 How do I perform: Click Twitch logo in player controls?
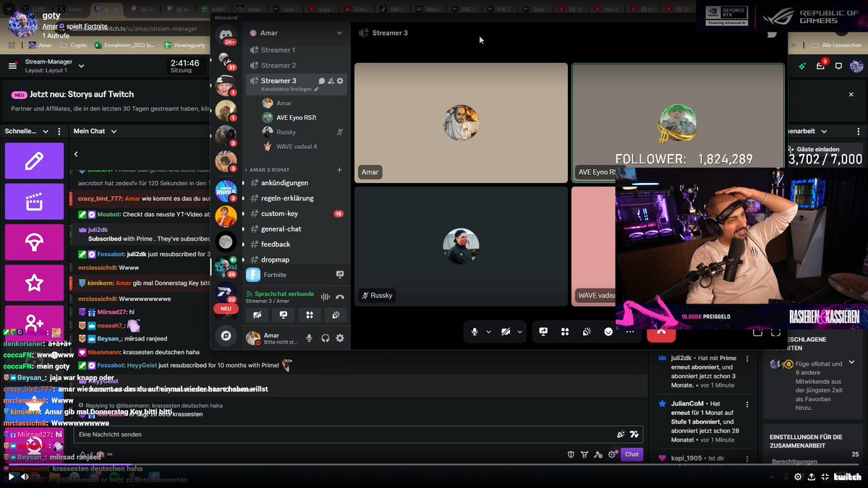[x=848, y=477]
